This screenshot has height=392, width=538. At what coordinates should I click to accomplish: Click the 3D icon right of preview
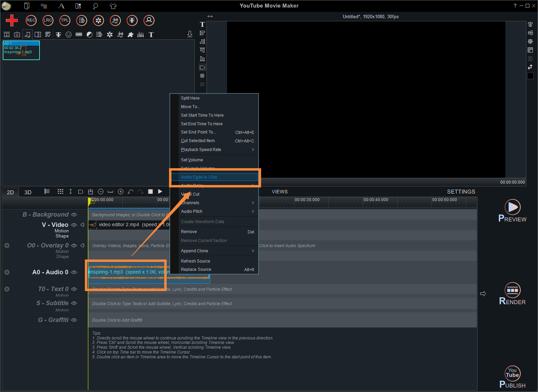[530, 59]
